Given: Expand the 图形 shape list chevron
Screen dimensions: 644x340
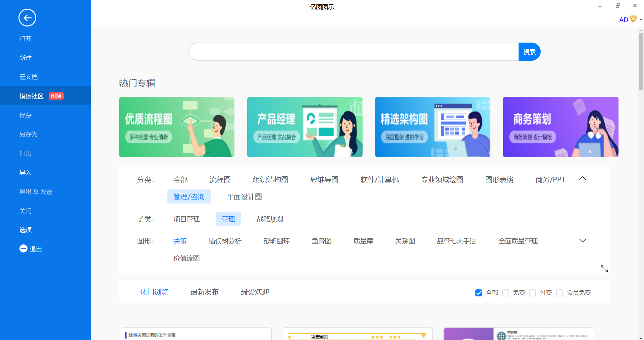Looking at the screenshot, I should pyautogui.click(x=583, y=241).
